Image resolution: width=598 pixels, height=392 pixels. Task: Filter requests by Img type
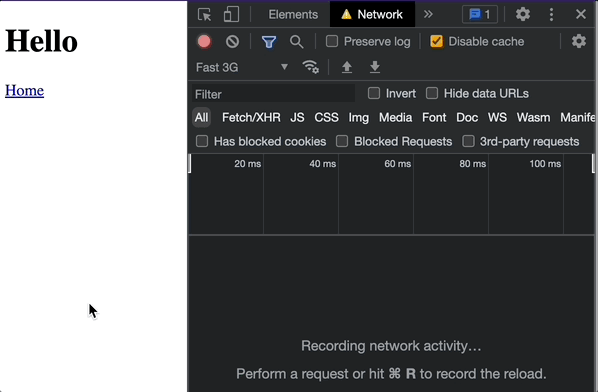(x=358, y=117)
